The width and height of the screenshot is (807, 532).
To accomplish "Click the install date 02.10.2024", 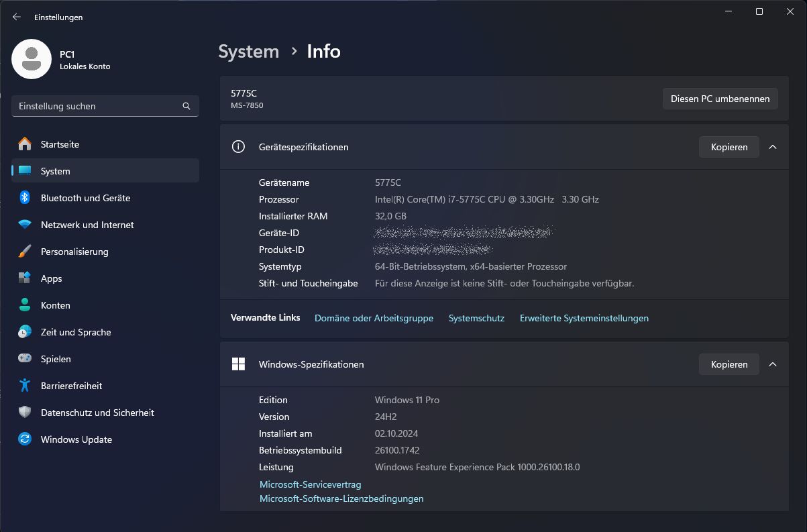I will (396, 433).
